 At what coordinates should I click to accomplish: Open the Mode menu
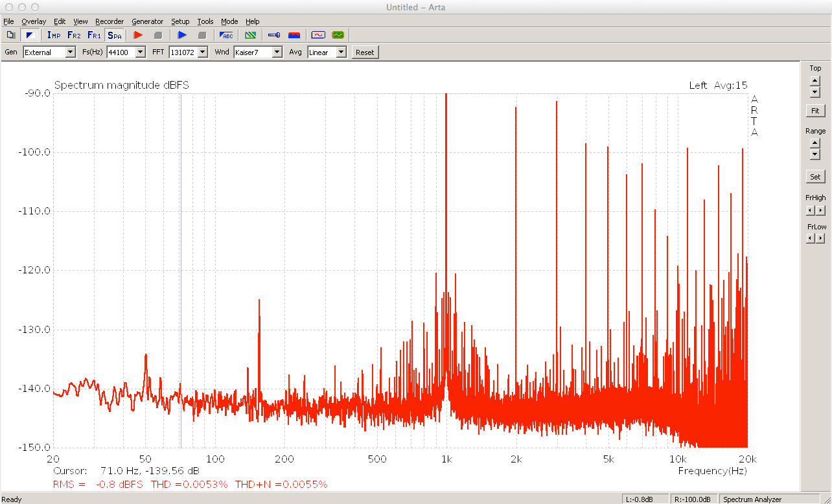(229, 21)
